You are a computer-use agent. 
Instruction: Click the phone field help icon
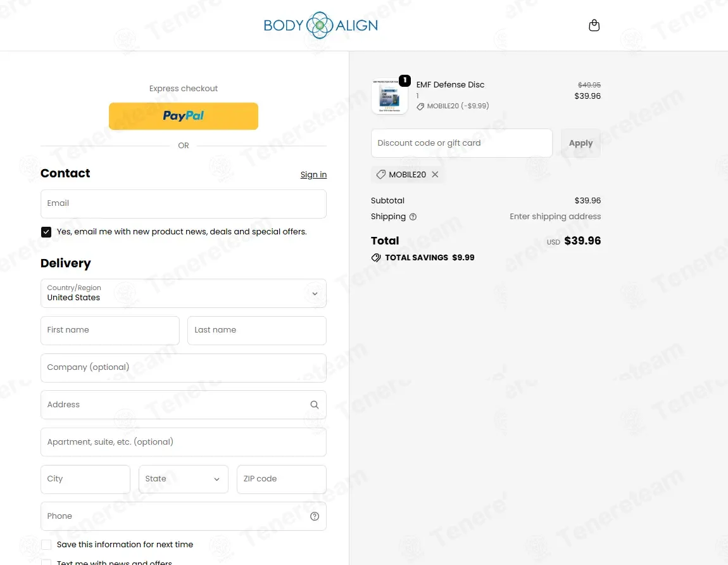[315, 516]
